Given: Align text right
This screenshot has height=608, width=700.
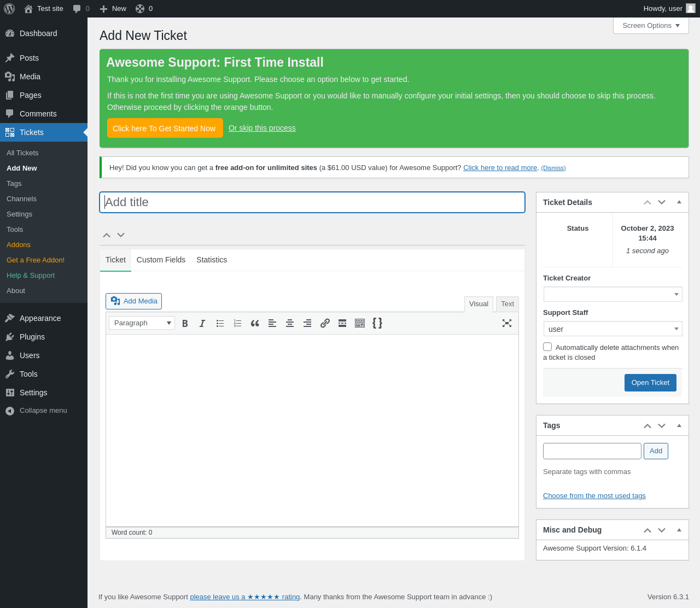Looking at the screenshot, I should click(307, 323).
